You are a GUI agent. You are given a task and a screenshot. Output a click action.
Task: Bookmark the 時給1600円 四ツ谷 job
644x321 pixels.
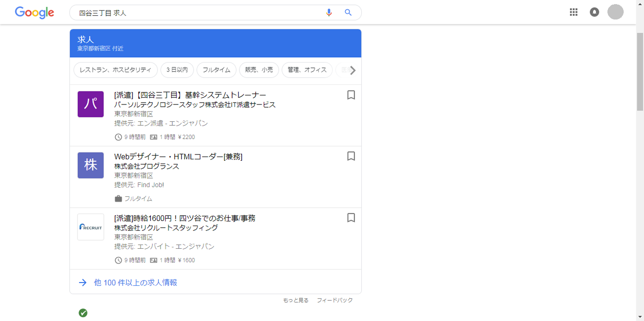click(x=351, y=218)
